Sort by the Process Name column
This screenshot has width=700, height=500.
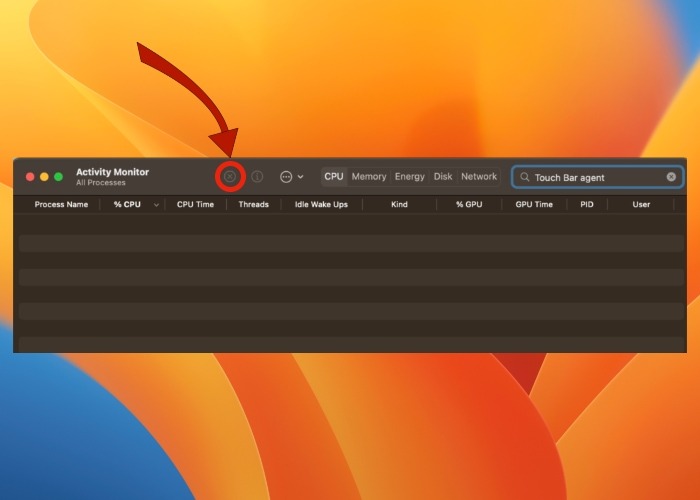tap(61, 204)
